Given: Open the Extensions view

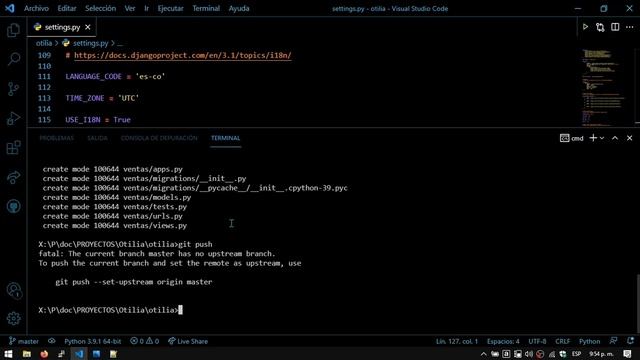Looking at the screenshot, I should pos(13,148).
